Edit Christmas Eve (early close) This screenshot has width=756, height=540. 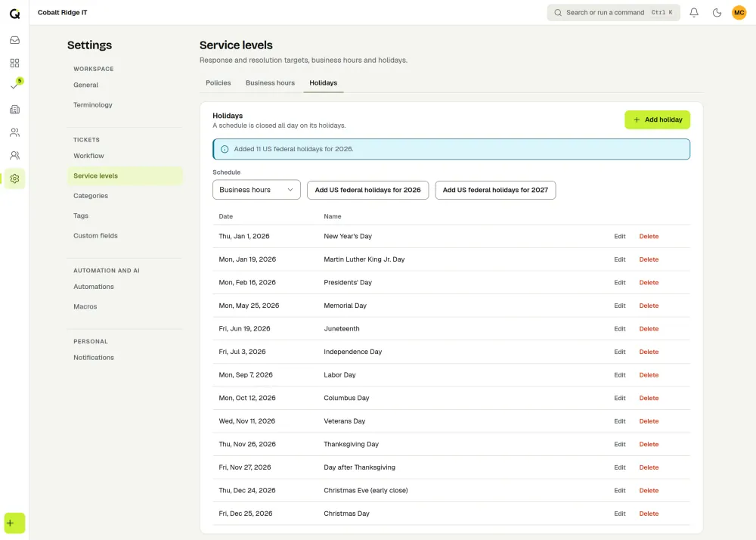[x=620, y=491]
